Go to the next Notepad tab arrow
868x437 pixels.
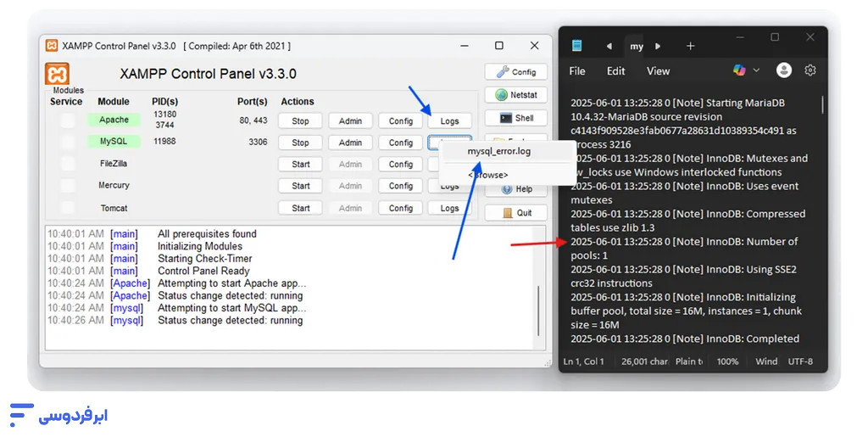(x=658, y=46)
